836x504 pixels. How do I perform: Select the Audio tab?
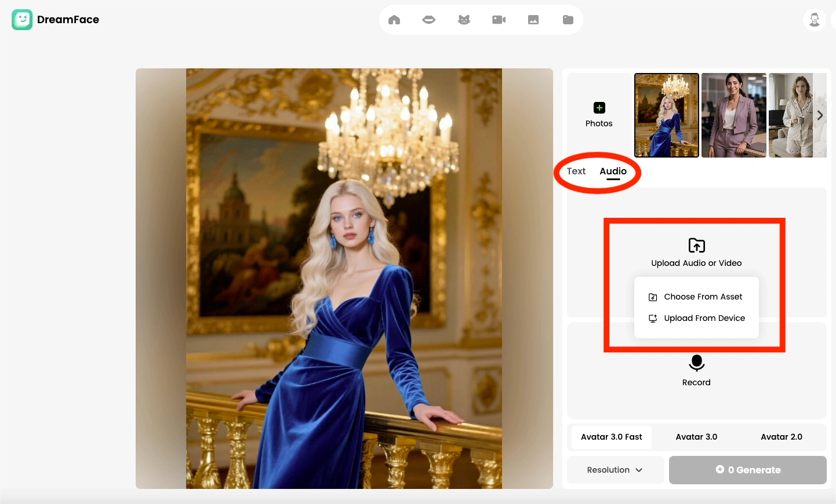[613, 171]
